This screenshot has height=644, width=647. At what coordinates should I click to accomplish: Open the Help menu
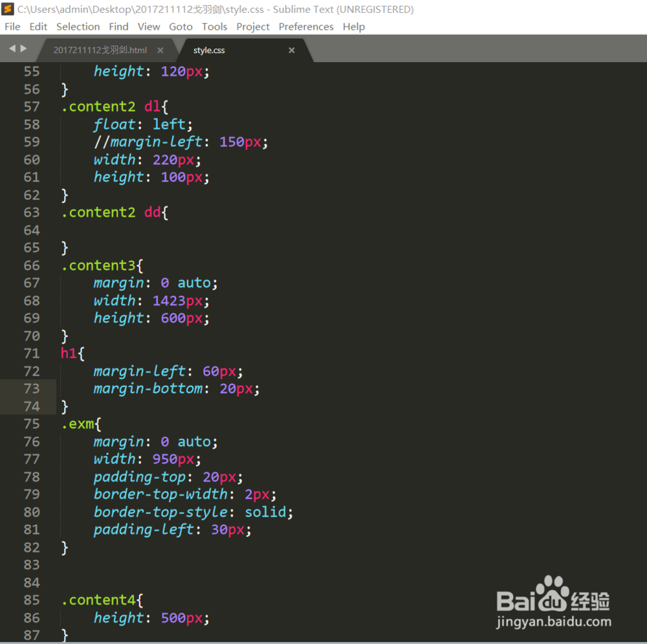coord(354,27)
